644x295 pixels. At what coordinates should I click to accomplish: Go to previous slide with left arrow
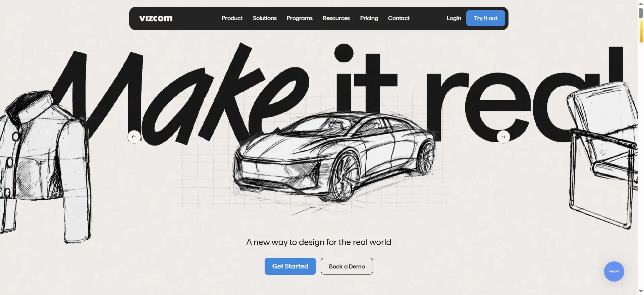click(134, 137)
